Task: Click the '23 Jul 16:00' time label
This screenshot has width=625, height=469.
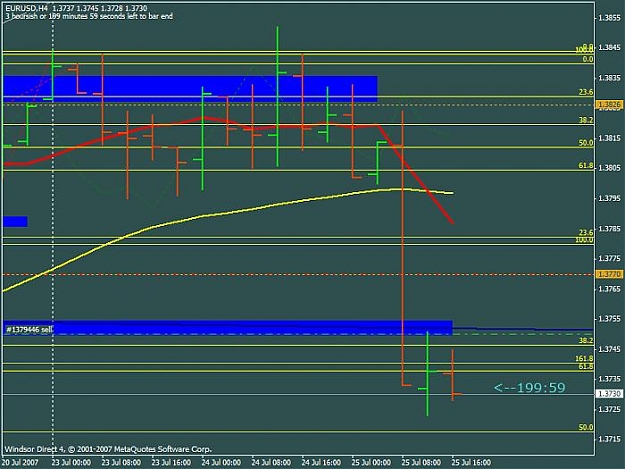Action: point(171,462)
